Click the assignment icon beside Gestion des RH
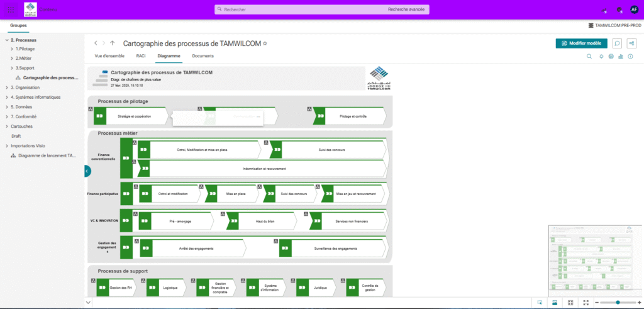Image resolution: width=644 pixels, height=309 pixels. 94,281
